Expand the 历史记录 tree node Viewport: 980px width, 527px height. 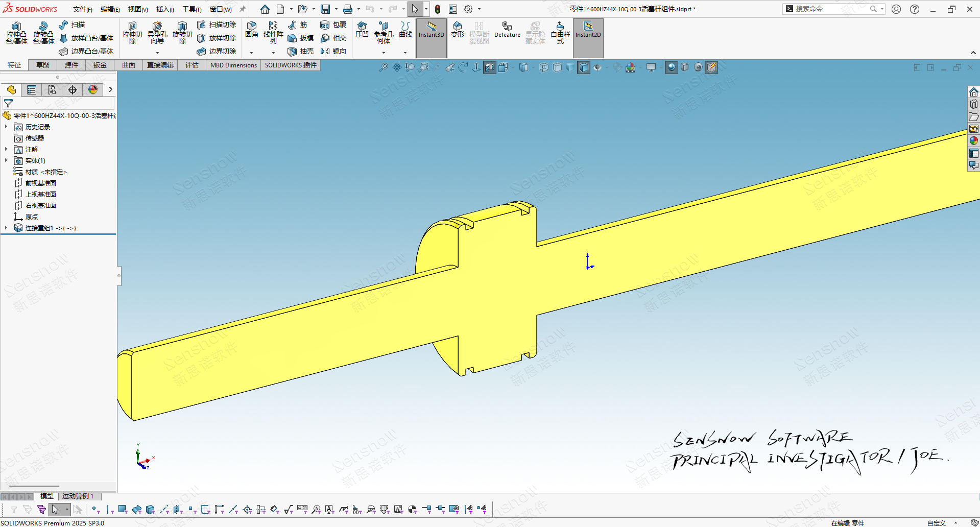[x=6, y=127]
